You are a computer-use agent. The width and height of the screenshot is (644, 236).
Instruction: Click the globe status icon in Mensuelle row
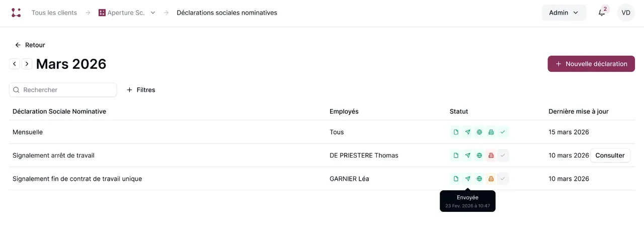[x=479, y=132]
